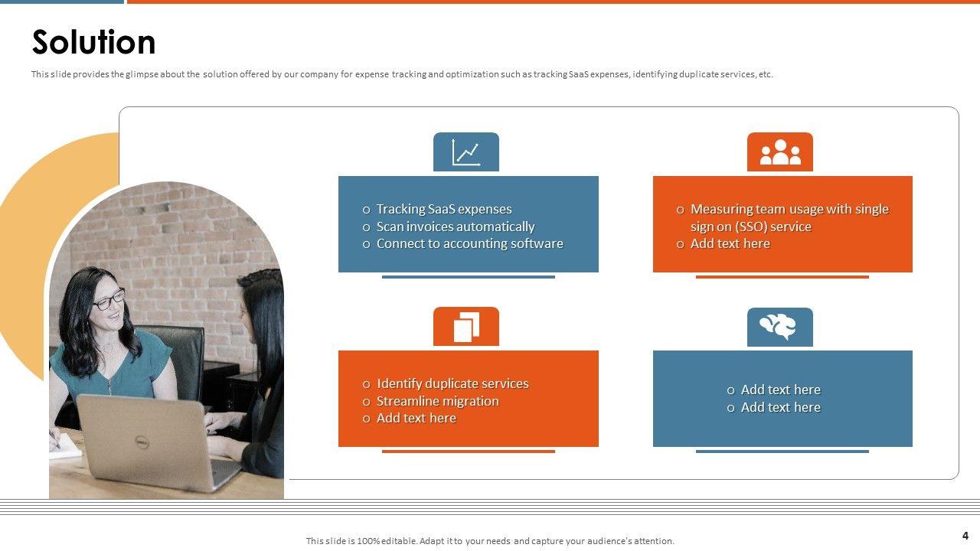Click the 'Tracking SaaS expenses' bullet
Viewport: 980px width, 551px height.
pyautogui.click(x=444, y=209)
